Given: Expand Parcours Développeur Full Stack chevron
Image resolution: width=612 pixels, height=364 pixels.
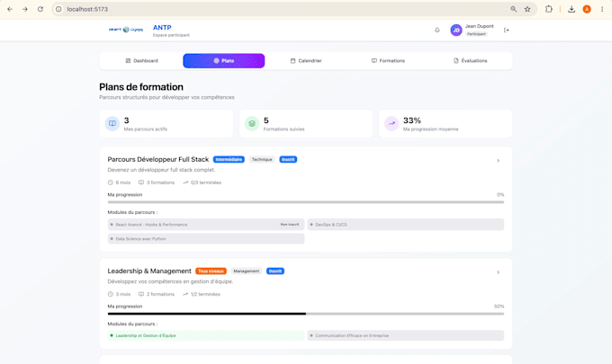Looking at the screenshot, I should (x=498, y=161).
